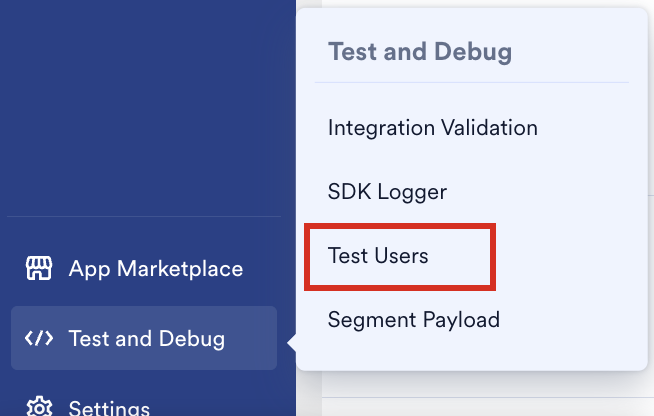The height and width of the screenshot is (416, 654).
Task: Click blank flyout space beside SDK Logger
Action: [x=542, y=192]
